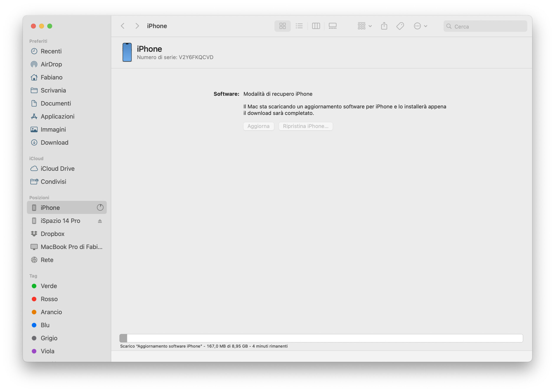Switch to gallery view

(x=333, y=26)
